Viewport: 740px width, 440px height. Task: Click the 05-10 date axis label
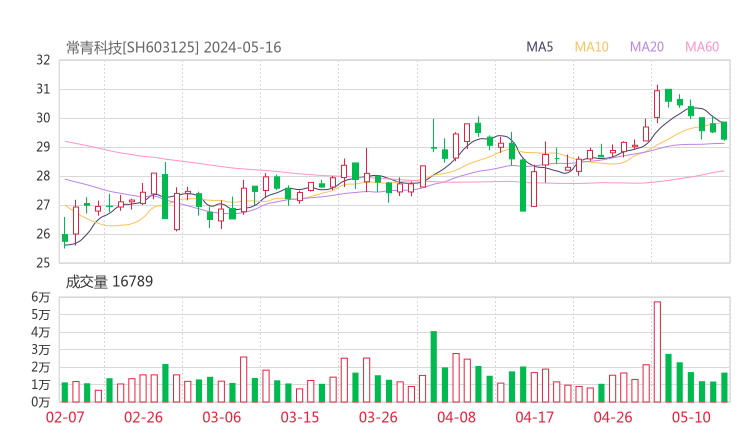pos(691,417)
